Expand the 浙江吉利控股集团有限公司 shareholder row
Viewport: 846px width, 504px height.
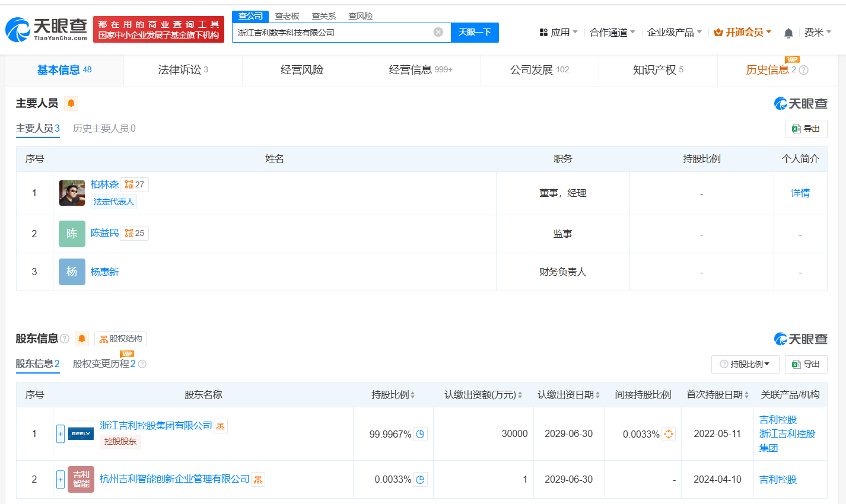[61, 434]
